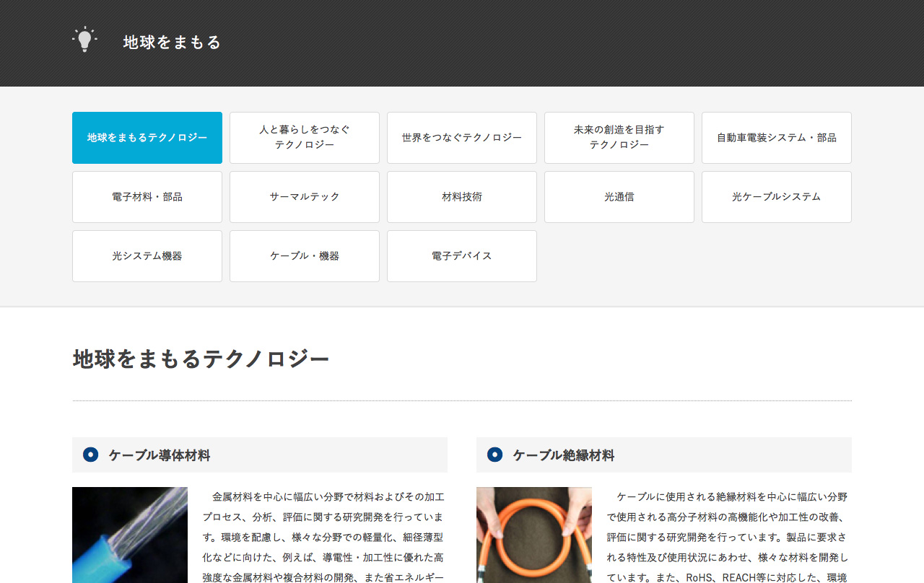The image size is (924, 583).
Task: Click the 電子材料・部品 button
Action: (147, 197)
